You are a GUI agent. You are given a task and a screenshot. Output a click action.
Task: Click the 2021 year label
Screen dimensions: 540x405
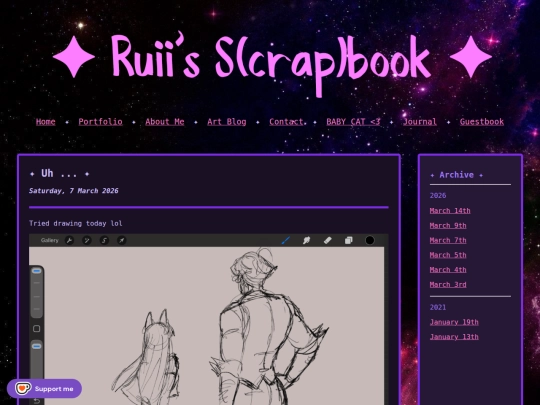438,307
